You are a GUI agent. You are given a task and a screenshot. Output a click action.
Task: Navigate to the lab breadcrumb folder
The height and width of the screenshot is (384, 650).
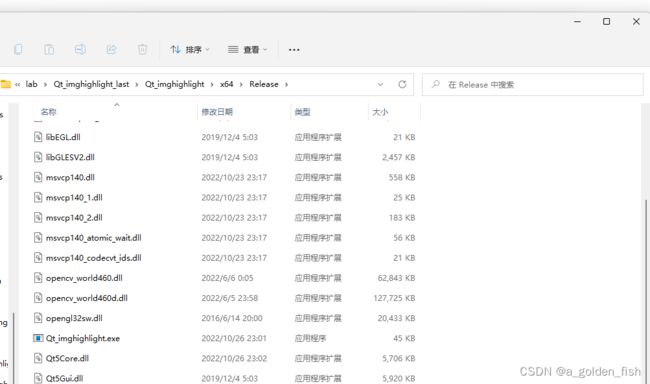32,84
